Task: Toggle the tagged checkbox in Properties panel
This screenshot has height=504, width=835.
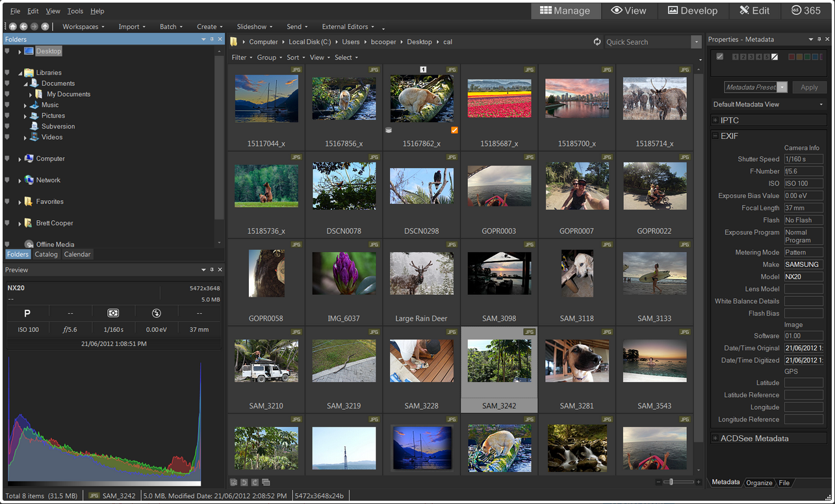Action: [x=719, y=57]
